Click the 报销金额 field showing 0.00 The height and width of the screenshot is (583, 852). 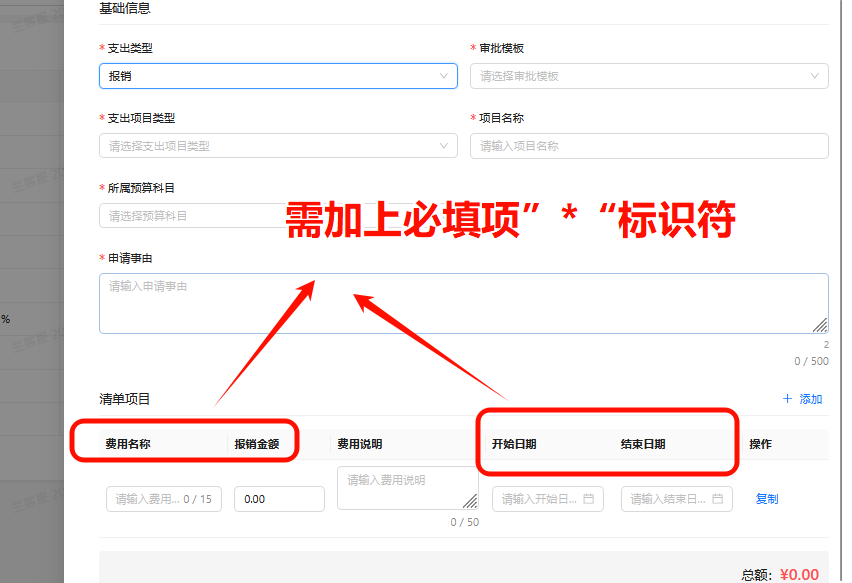[279, 499]
